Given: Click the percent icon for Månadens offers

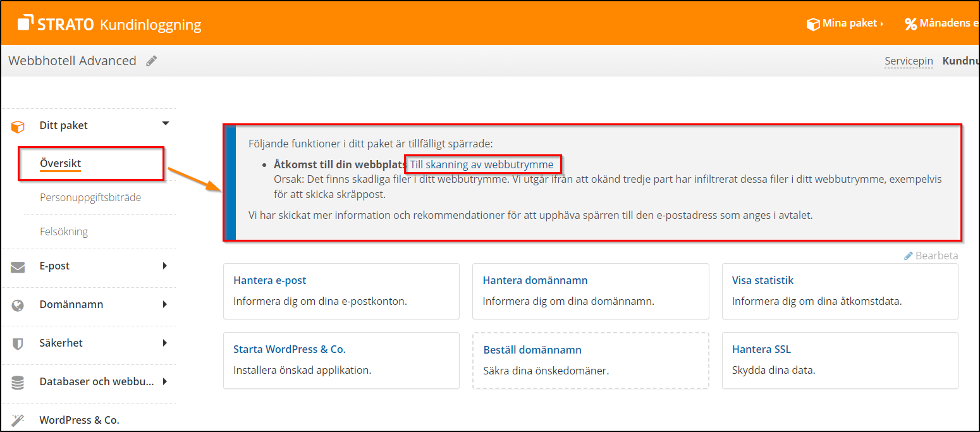Looking at the screenshot, I should 910,24.
